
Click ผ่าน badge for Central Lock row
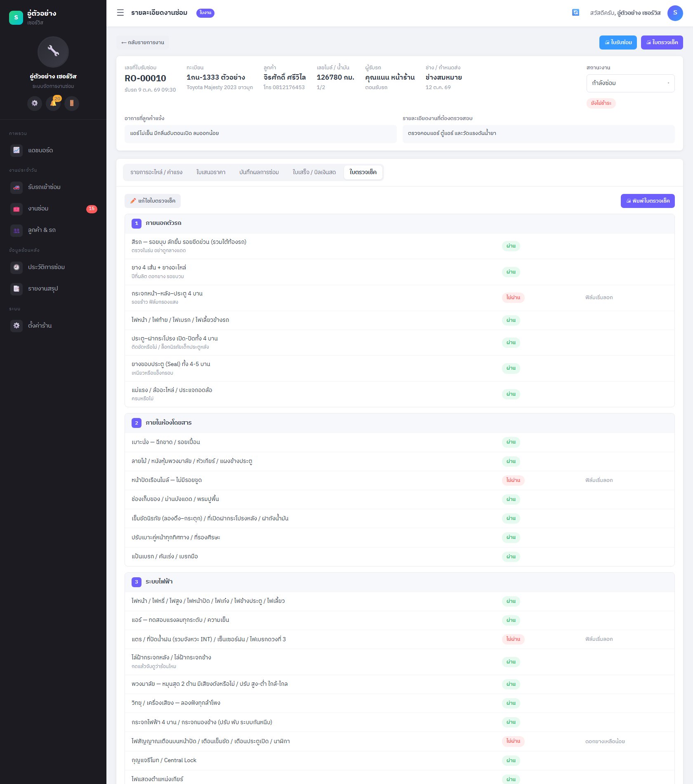pos(511,760)
